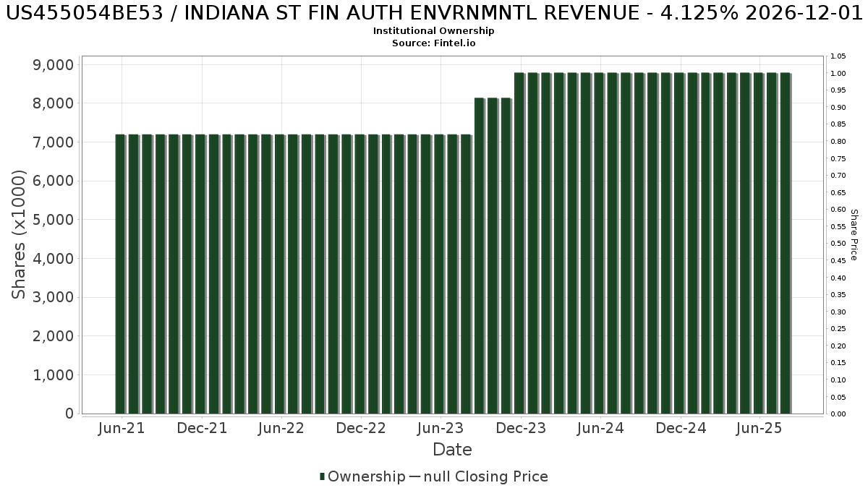868x488 pixels.
Task: Select the Jun-21 date axis label
Action: coord(121,428)
